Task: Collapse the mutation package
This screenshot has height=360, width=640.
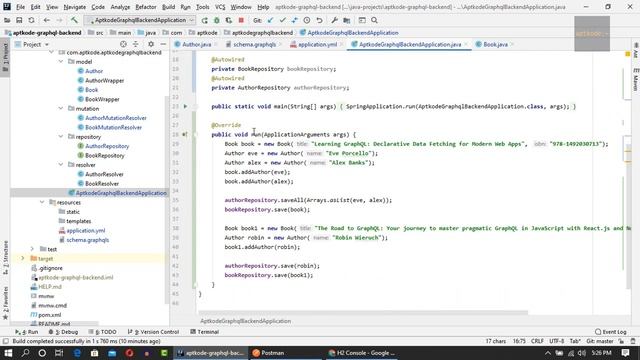Action: 61,109
